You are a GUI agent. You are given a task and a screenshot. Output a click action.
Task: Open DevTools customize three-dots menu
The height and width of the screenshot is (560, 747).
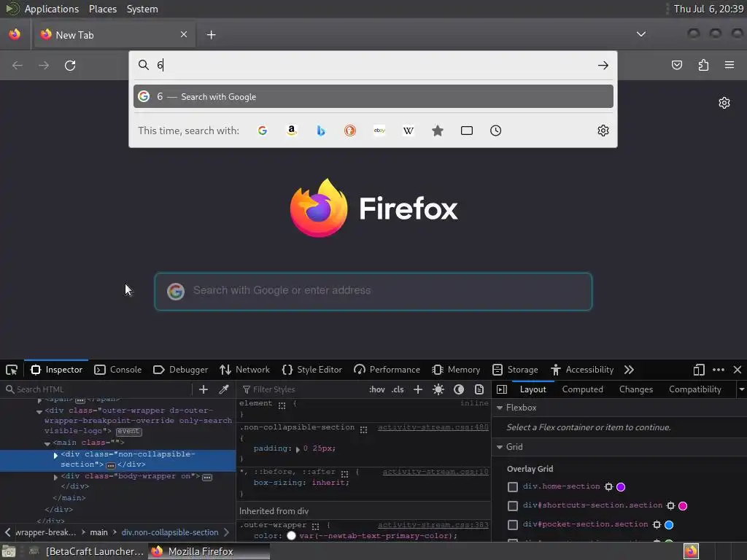coord(719,370)
